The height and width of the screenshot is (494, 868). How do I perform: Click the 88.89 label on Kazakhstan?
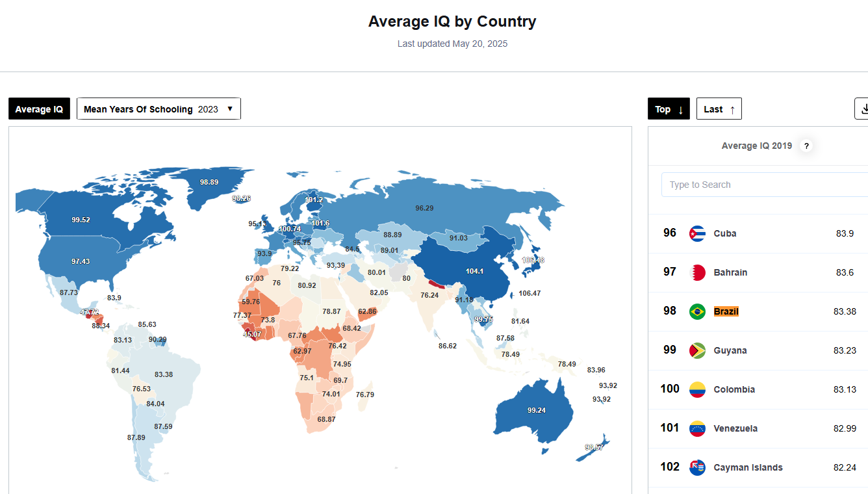click(392, 235)
